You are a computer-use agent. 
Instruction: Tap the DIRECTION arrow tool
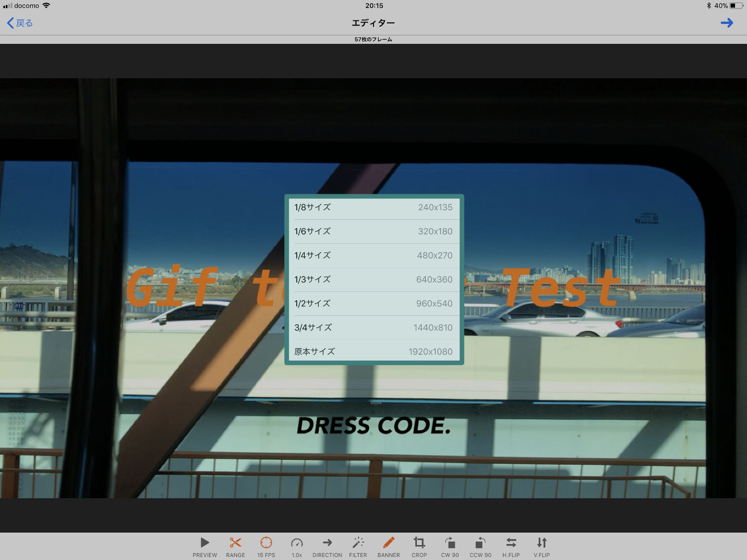327,547
